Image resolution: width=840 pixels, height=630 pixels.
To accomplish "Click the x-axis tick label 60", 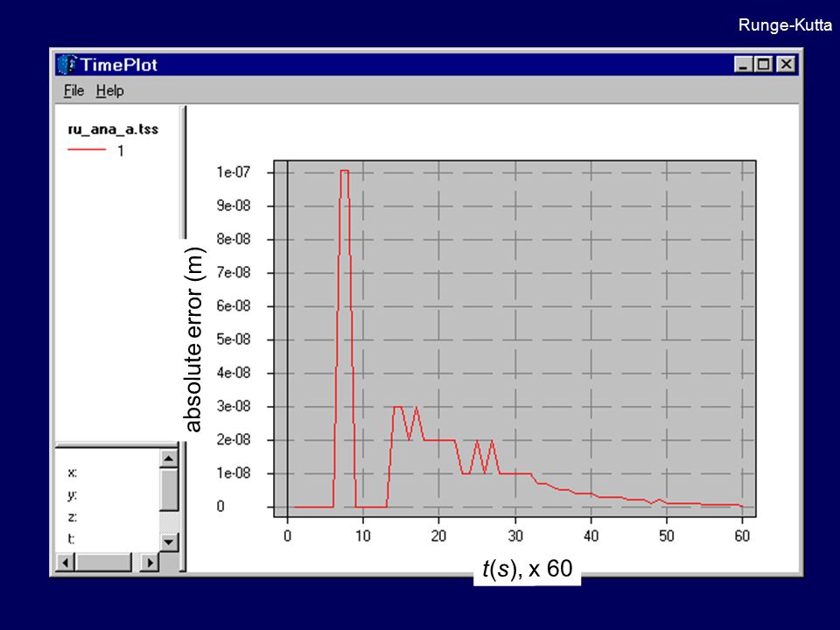I will [x=742, y=535].
